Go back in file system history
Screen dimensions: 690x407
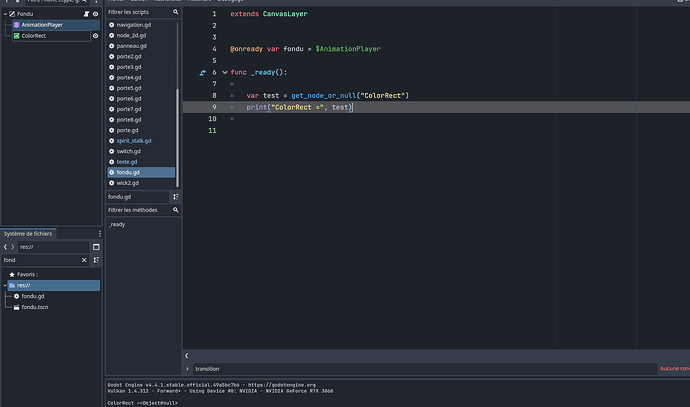pos(4,247)
